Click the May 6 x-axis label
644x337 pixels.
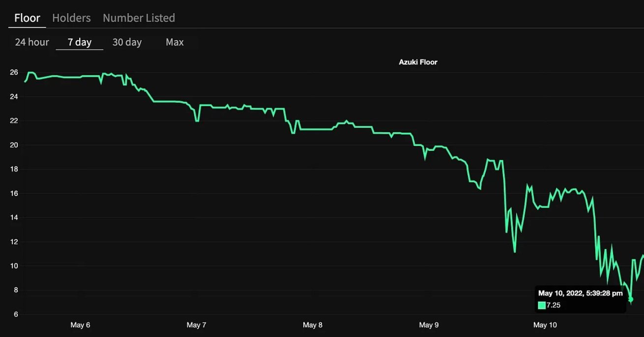(x=80, y=325)
